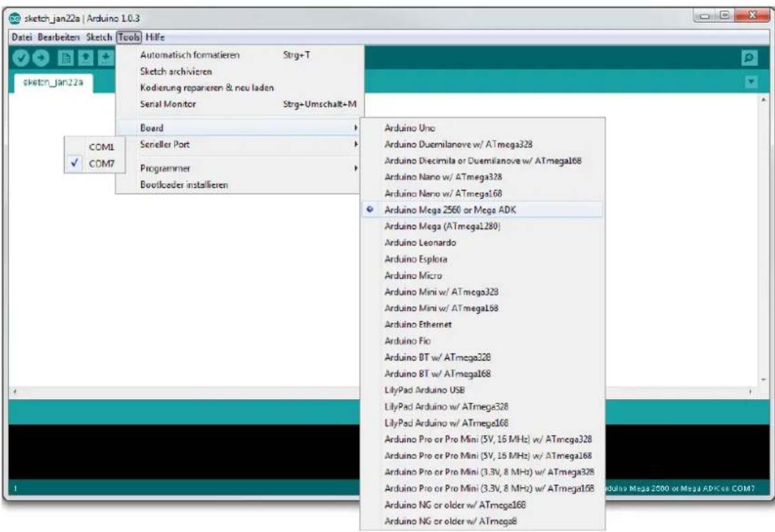Choose the Arduino Esplora board
The image size is (775, 532).
point(482,259)
